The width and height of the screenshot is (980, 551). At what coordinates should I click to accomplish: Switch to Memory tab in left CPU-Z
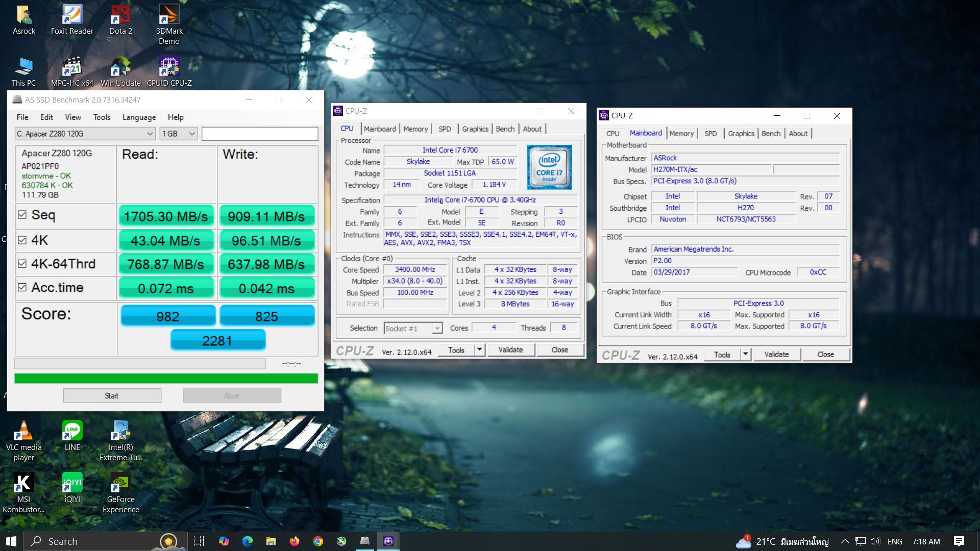click(x=415, y=129)
